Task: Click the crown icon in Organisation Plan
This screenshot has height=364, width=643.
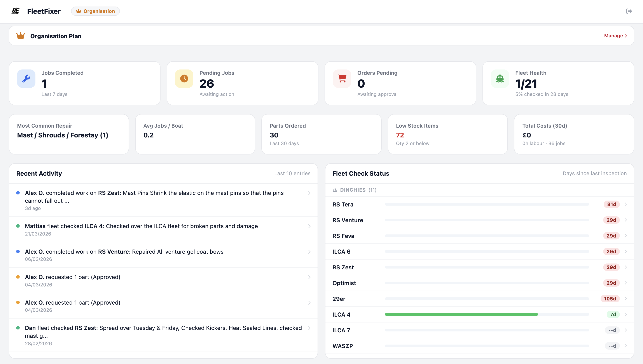Action: [x=21, y=35]
